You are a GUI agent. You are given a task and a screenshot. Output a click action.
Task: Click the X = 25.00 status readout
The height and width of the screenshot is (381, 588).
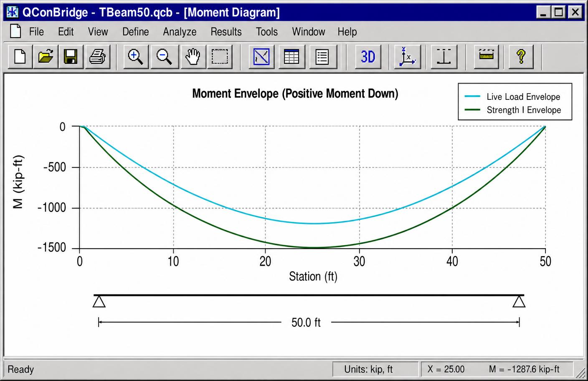446,369
